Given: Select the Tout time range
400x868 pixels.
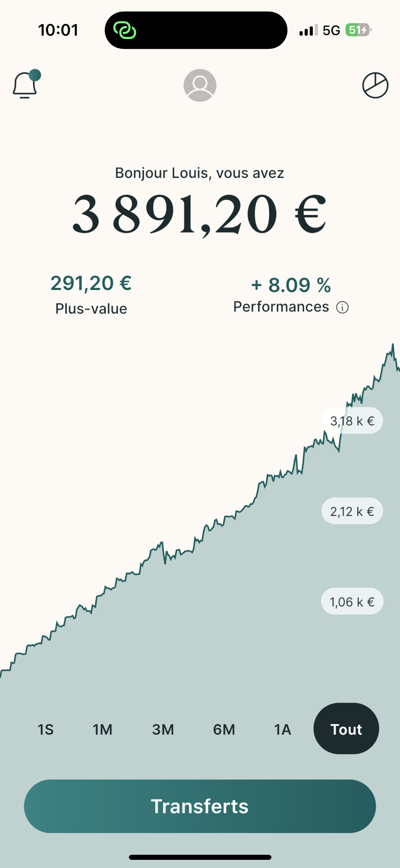Looking at the screenshot, I should (x=346, y=729).
